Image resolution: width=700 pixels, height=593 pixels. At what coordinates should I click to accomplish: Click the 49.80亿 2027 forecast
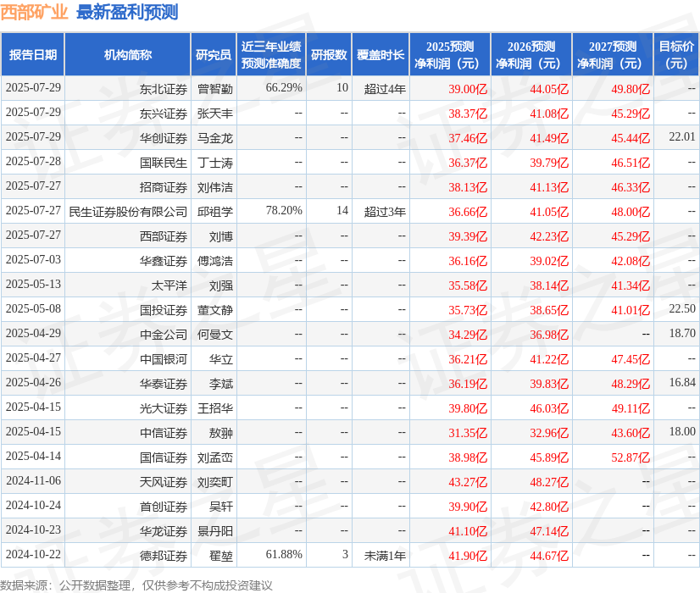pyautogui.click(x=631, y=89)
